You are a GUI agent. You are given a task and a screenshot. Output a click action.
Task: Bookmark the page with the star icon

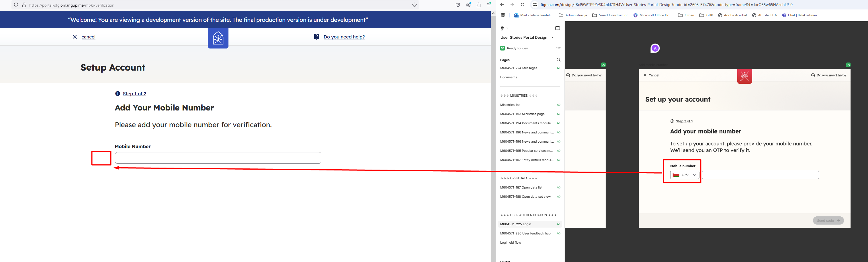(x=415, y=5)
